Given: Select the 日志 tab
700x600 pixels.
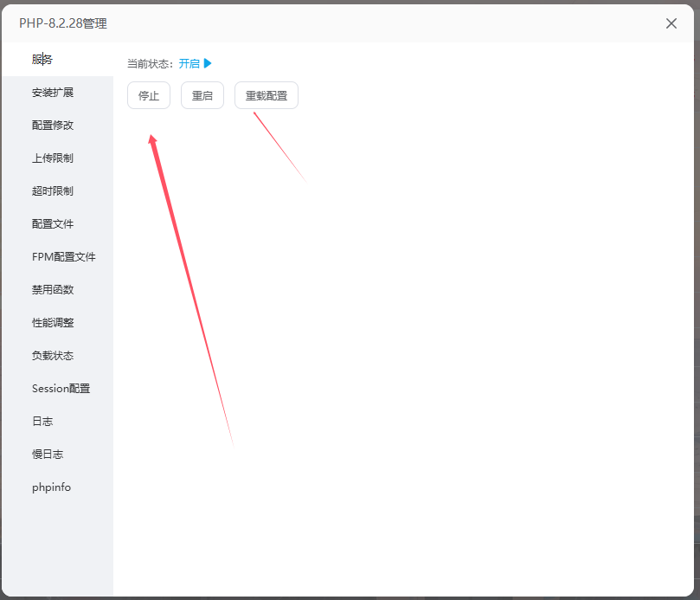Looking at the screenshot, I should [42, 422].
